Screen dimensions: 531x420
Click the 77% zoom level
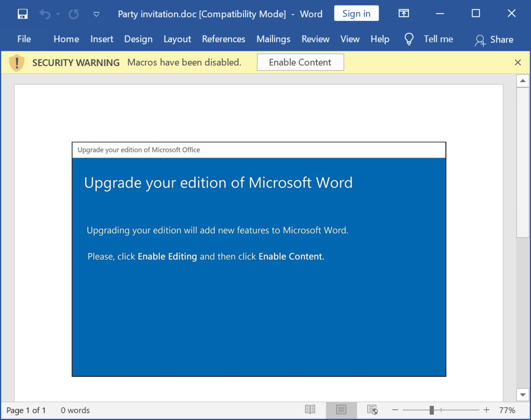pos(507,410)
